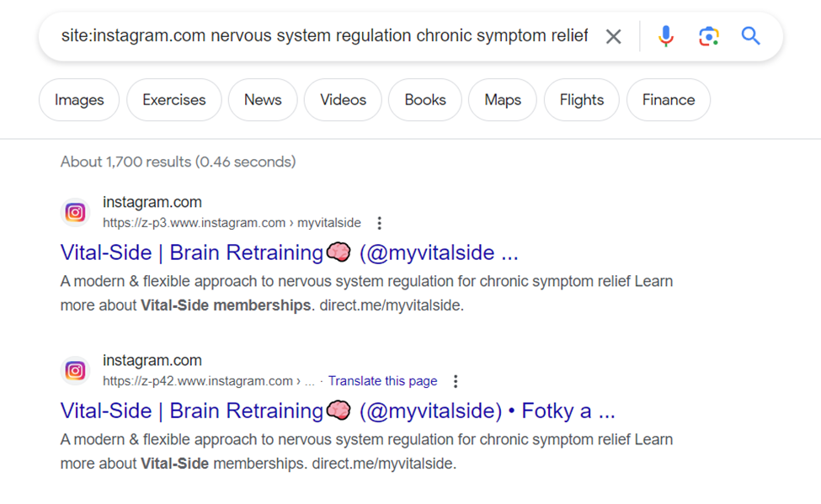Click into the search query input field
Image resolution: width=821 pixels, height=504 pixels.
click(x=325, y=35)
